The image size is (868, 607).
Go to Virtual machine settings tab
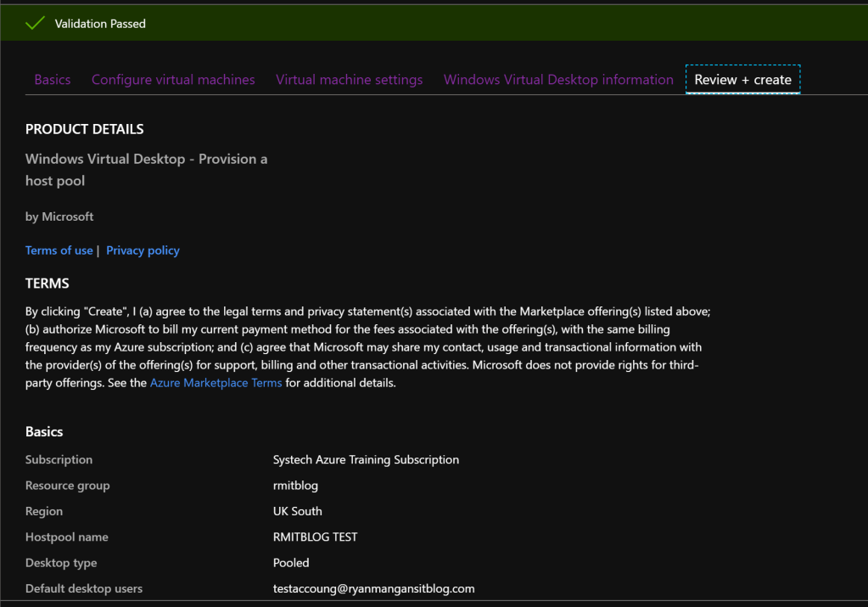[350, 80]
